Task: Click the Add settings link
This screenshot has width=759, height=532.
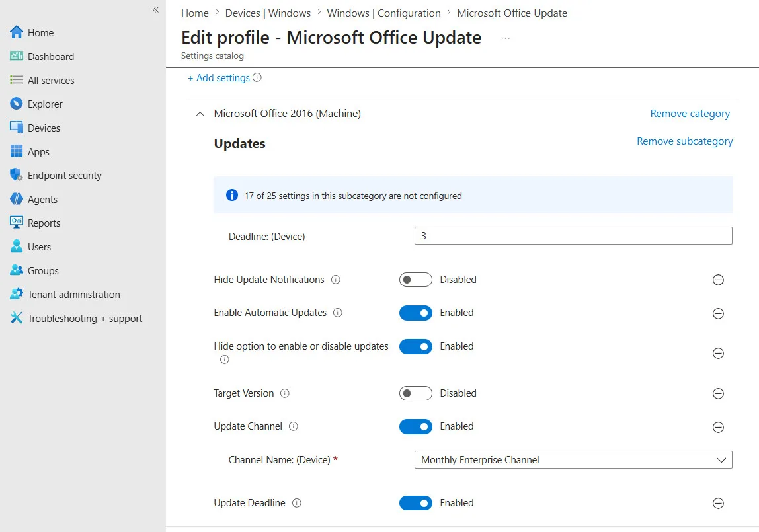Action: click(219, 77)
